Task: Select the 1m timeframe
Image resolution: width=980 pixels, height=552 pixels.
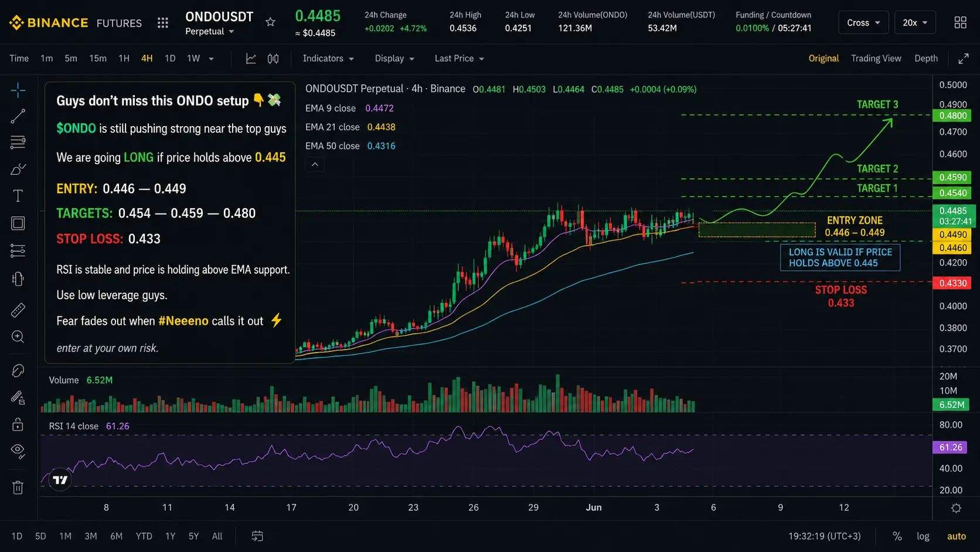Action: 47,59
